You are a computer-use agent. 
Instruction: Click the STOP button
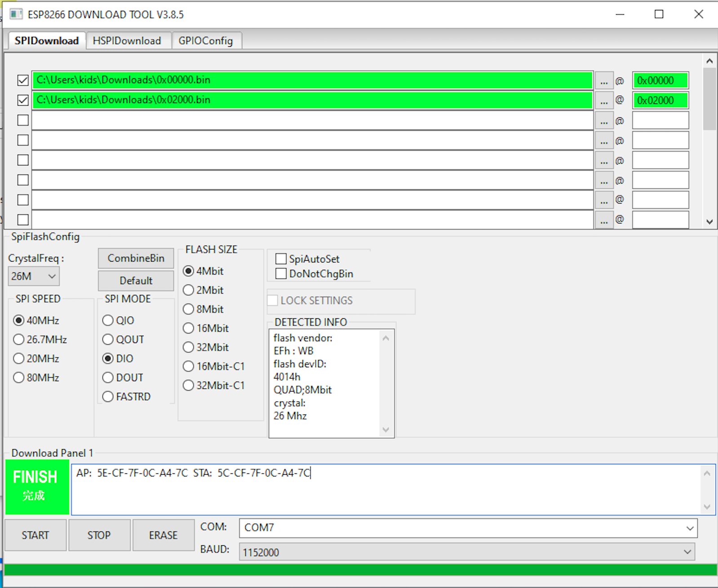[99, 535]
